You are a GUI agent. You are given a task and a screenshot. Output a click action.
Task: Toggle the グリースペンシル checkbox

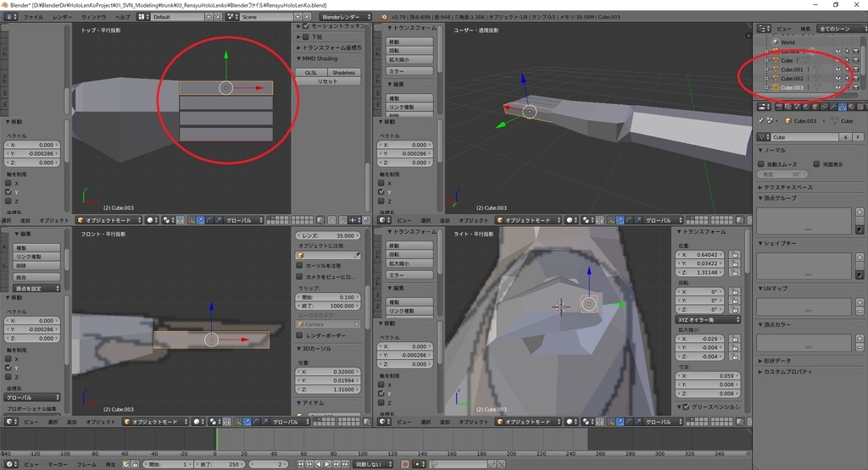coord(687,406)
